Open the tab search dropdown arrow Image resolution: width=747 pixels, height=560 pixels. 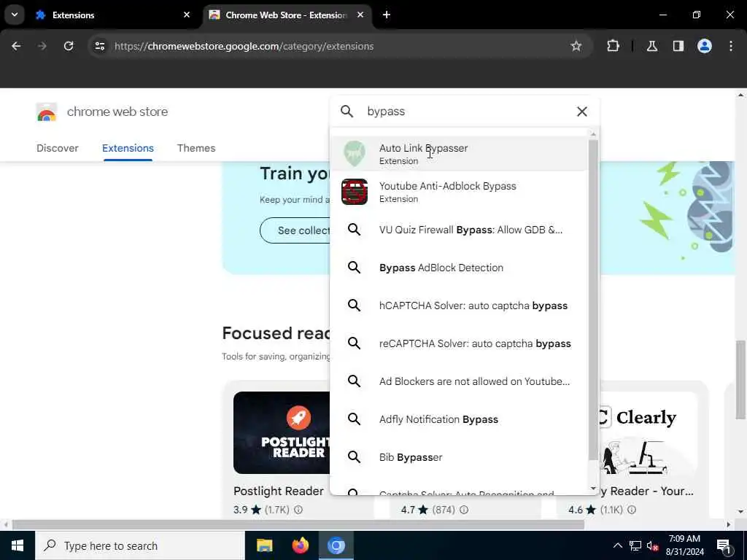[15, 15]
